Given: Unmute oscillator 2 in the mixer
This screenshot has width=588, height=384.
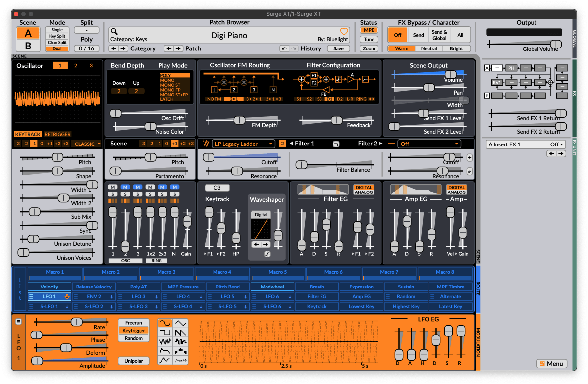Looking at the screenshot, I should [125, 187].
